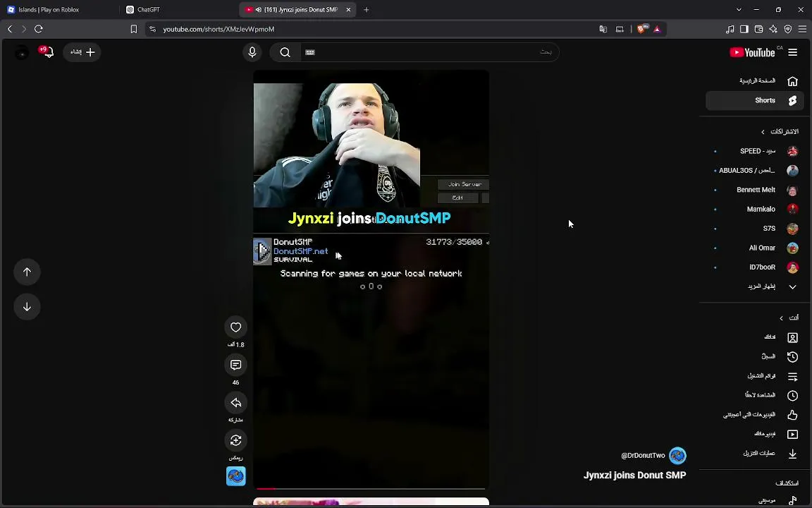
Task: Open Liked videos in sidebar
Action: 755,415
